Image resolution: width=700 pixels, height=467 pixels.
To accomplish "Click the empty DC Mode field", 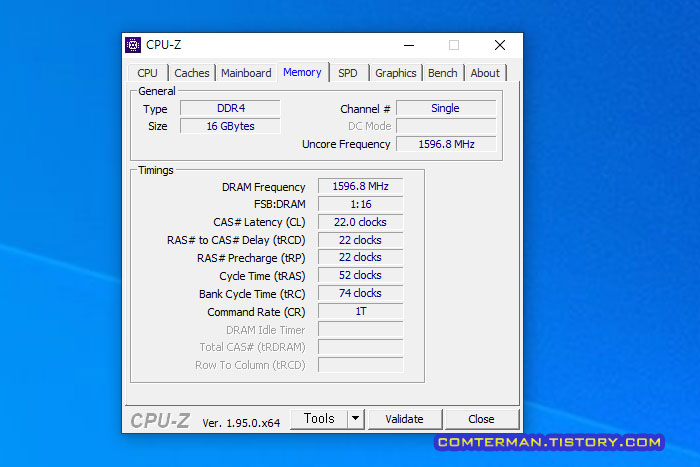I will pos(446,126).
